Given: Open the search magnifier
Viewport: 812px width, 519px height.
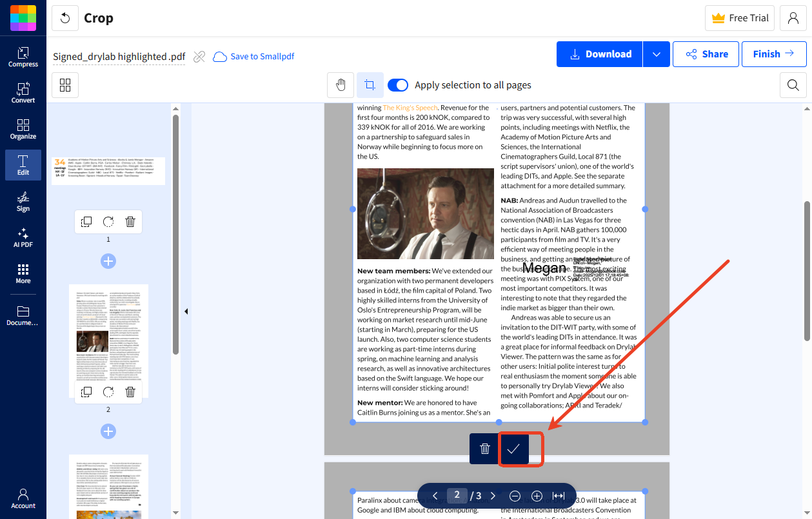Looking at the screenshot, I should 793,84.
